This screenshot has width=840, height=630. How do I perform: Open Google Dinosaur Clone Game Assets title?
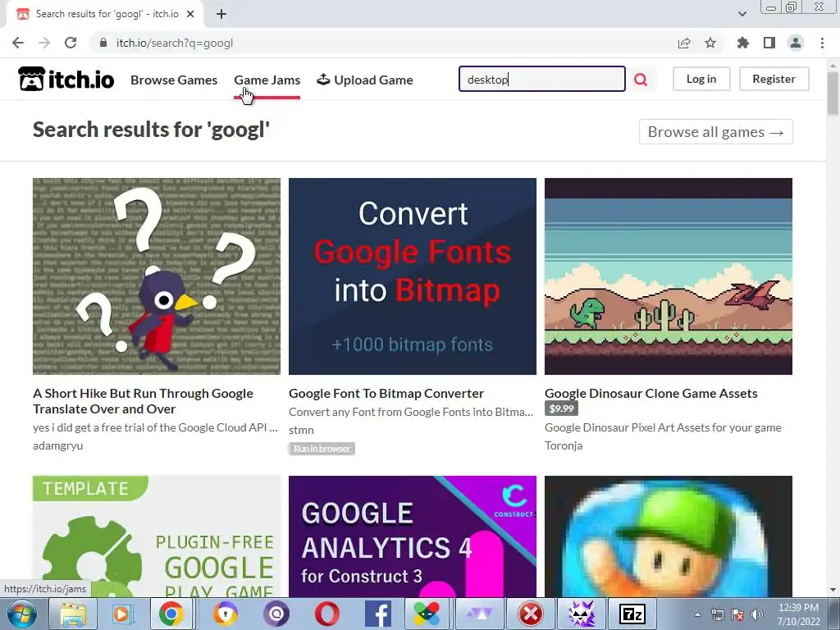(x=651, y=393)
